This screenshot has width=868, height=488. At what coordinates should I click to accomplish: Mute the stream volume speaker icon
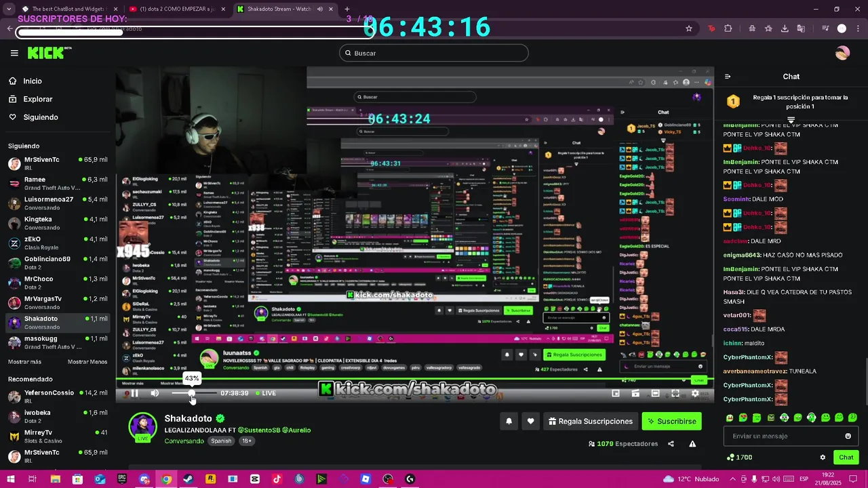click(x=155, y=393)
